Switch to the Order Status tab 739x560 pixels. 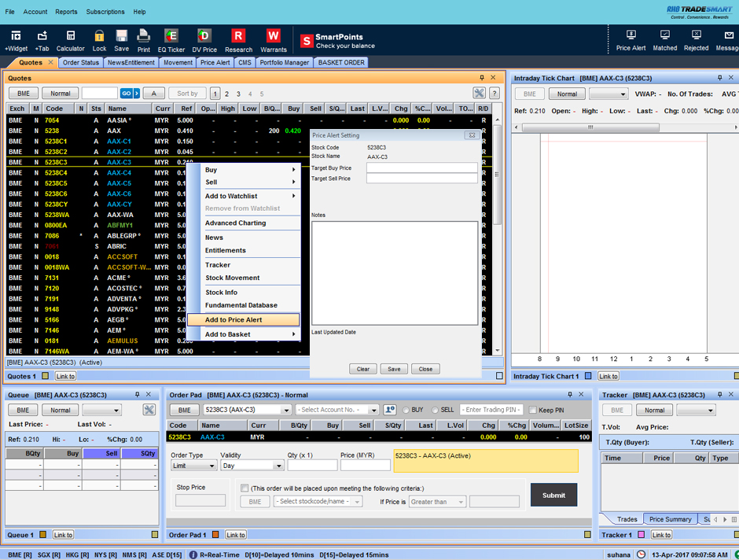click(81, 62)
